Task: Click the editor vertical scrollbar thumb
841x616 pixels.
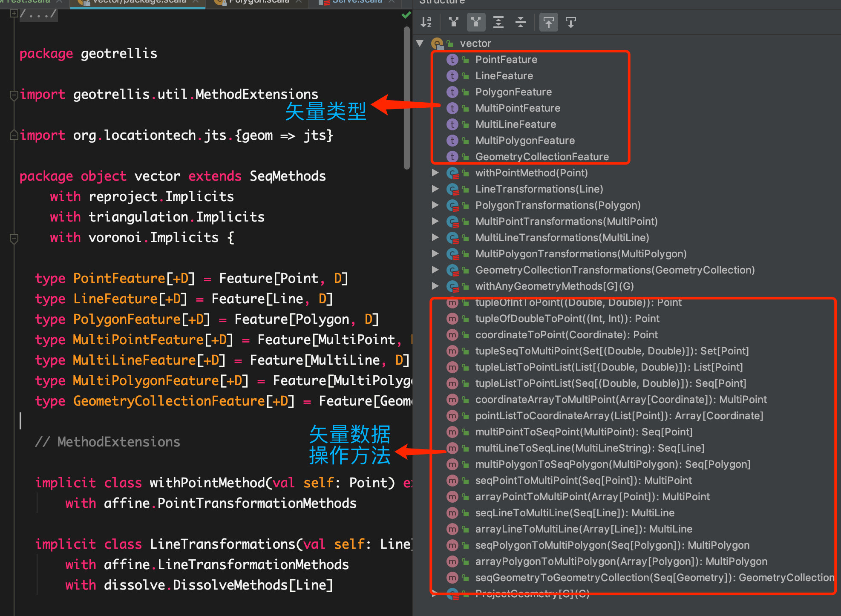Action: pyautogui.click(x=407, y=98)
